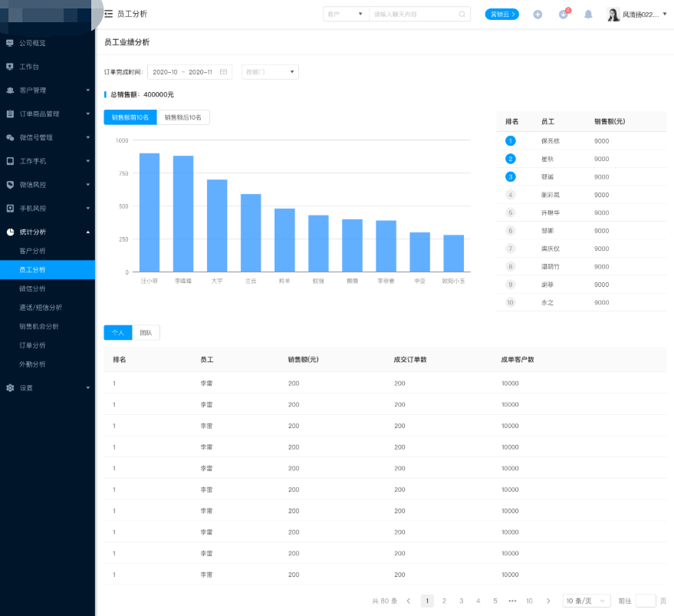Open 外勤分析 submenu item

(48, 364)
